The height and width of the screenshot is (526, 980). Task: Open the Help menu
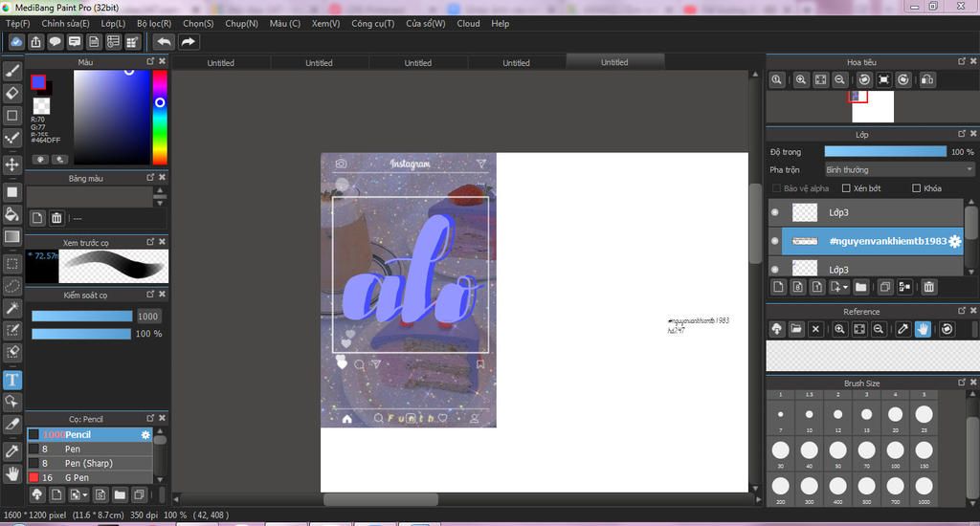point(500,23)
